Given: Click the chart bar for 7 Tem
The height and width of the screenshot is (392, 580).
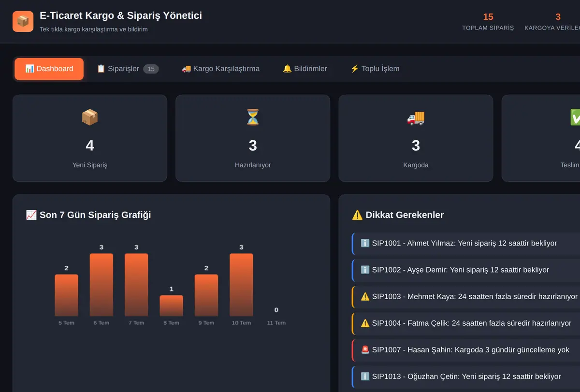Looking at the screenshot, I should coord(136,285).
